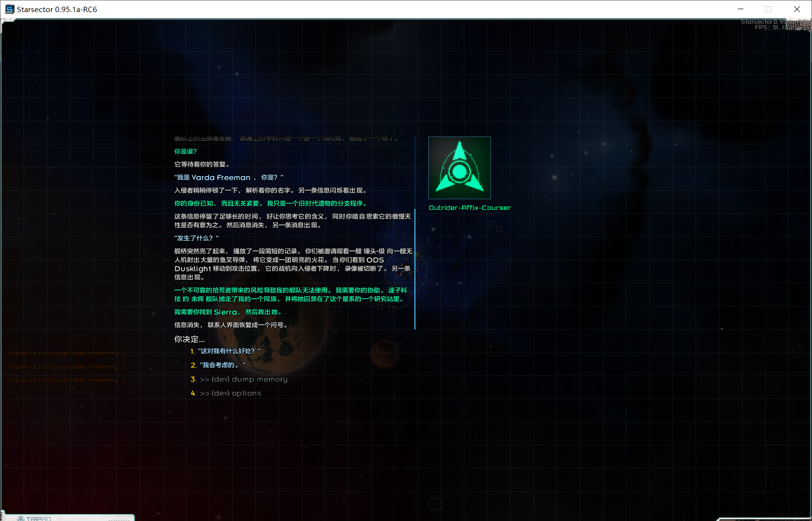
Task: Click the blue dialog text scrollbar
Action: [415, 269]
